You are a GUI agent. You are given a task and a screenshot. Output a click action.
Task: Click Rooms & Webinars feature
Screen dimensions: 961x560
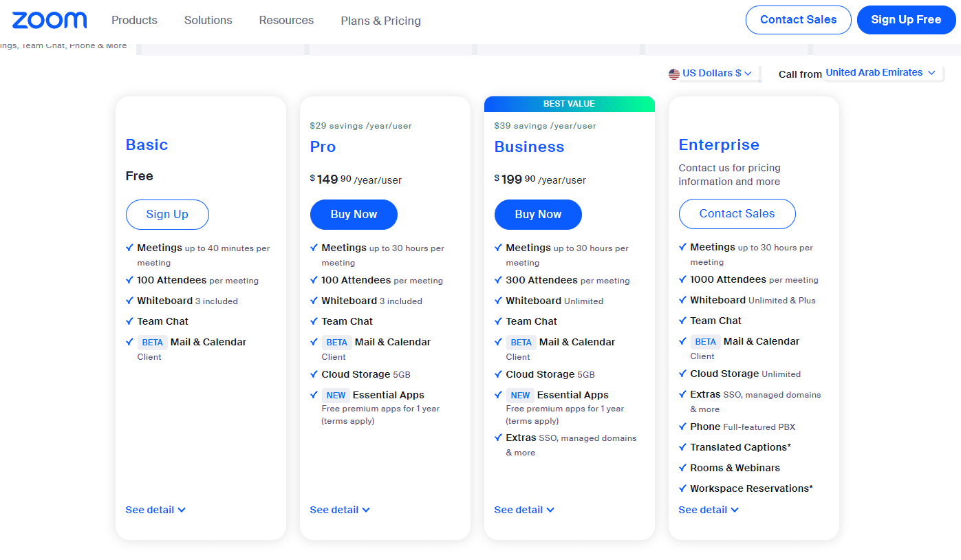(735, 469)
